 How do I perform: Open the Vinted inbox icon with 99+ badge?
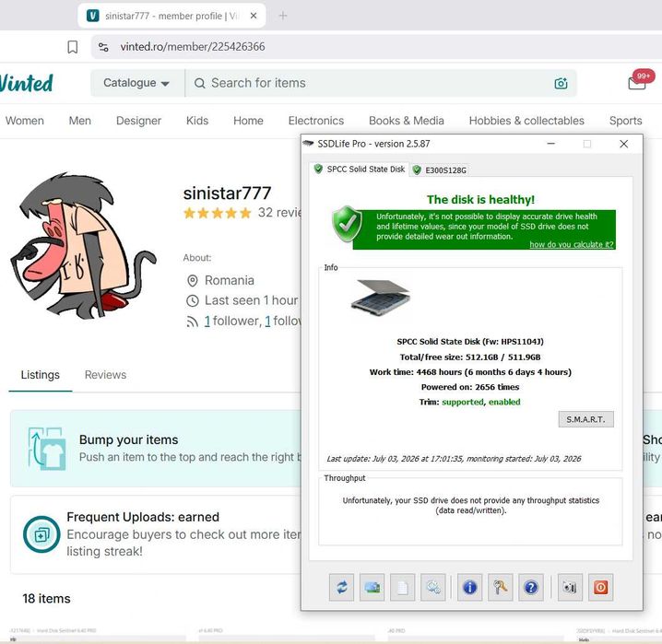637,82
